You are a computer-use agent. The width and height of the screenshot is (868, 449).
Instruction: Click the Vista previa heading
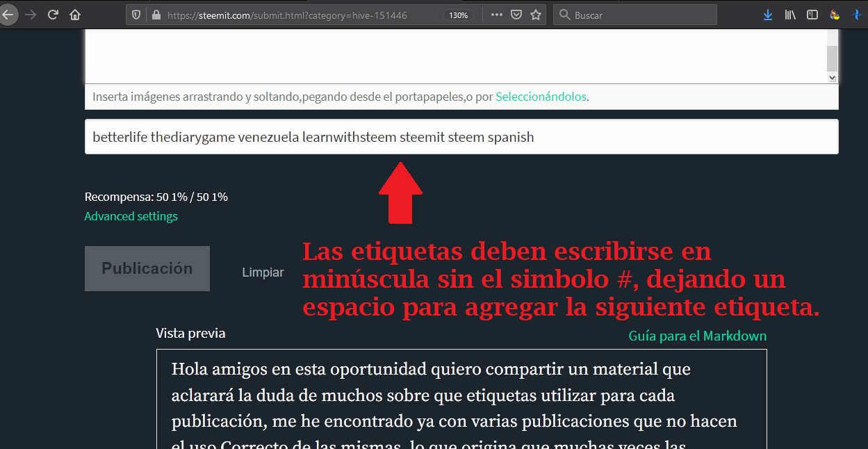(190, 333)
